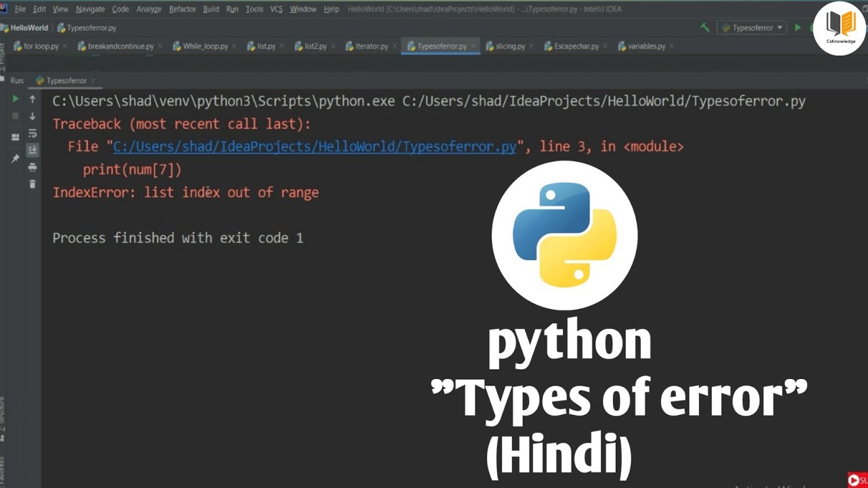Viewport: 868px width, 488px height.
Task: Switch to the While_loop.py editor tab
Action: [x=205, y=46]
